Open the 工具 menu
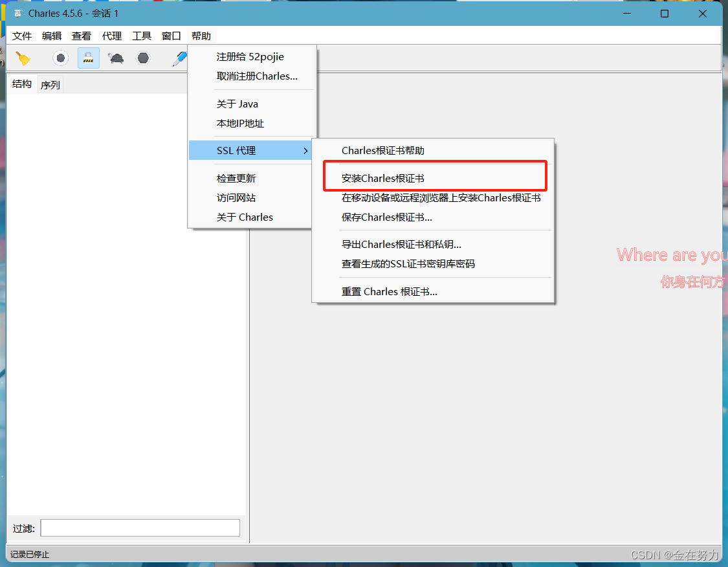728x567 pixels. point(142,36)
